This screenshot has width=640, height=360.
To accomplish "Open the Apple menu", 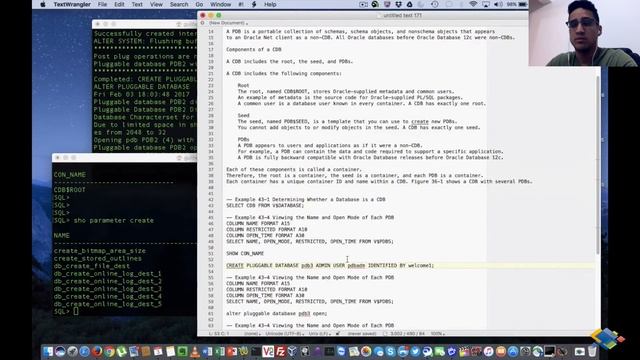I will pos(42,4).
